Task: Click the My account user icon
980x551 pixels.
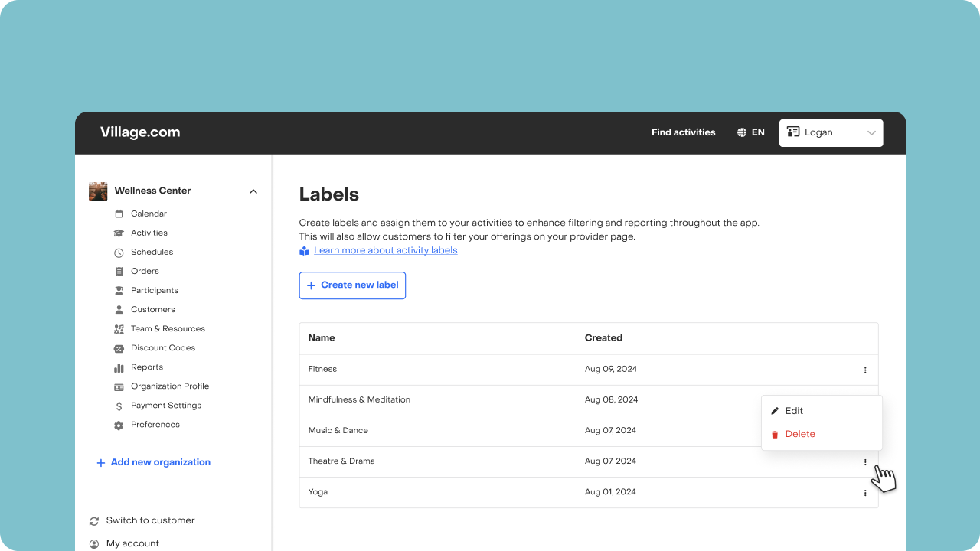Action: [94, 544]
